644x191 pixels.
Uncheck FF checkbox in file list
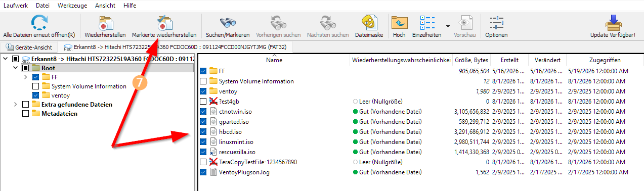pyautogui.click(x=203, y=71)
